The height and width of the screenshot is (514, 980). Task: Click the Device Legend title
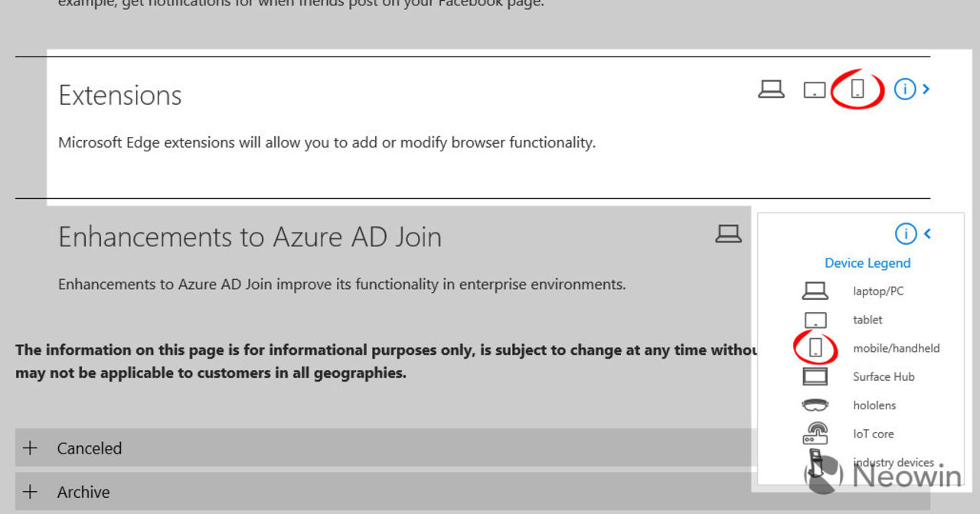coord(867,263)
